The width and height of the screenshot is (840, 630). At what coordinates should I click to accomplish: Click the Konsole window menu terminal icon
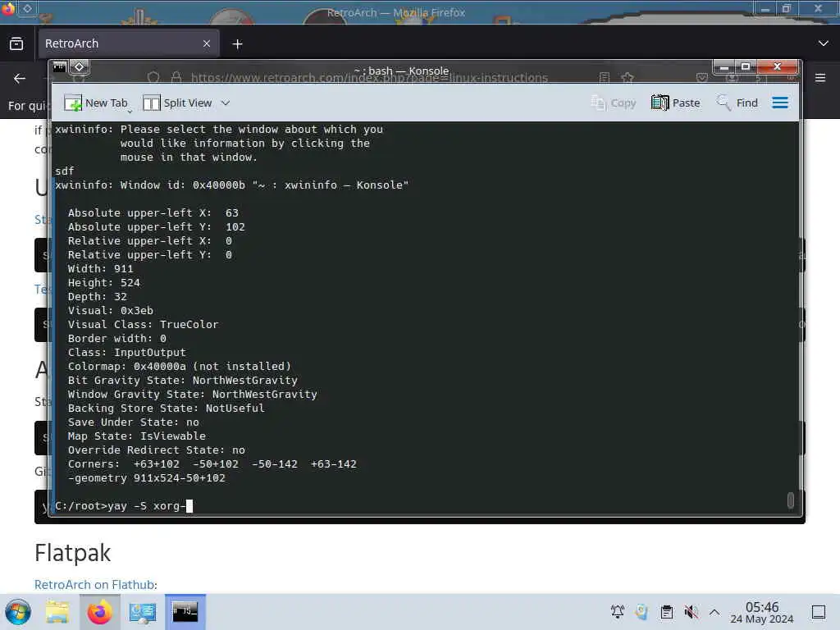[x=60, y=67]
